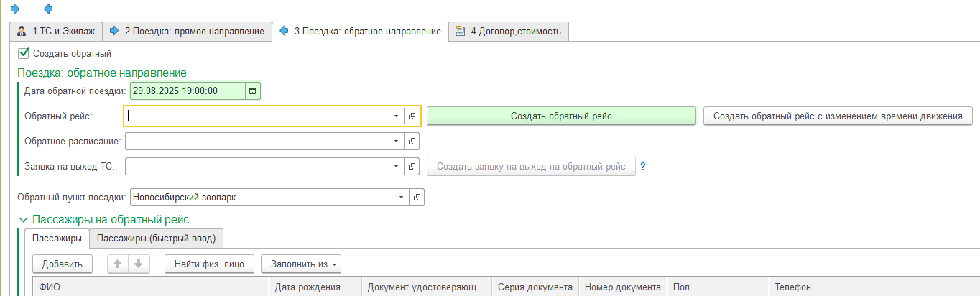Click the forward navigation arrow icon
Viewport: 980px width, 296px height.
(15, 9)
